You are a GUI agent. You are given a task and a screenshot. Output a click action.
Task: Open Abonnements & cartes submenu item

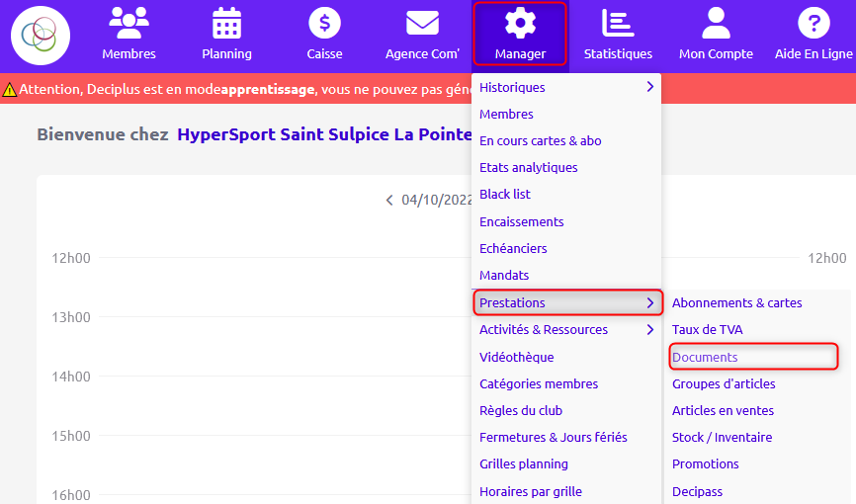coord(736,302)
